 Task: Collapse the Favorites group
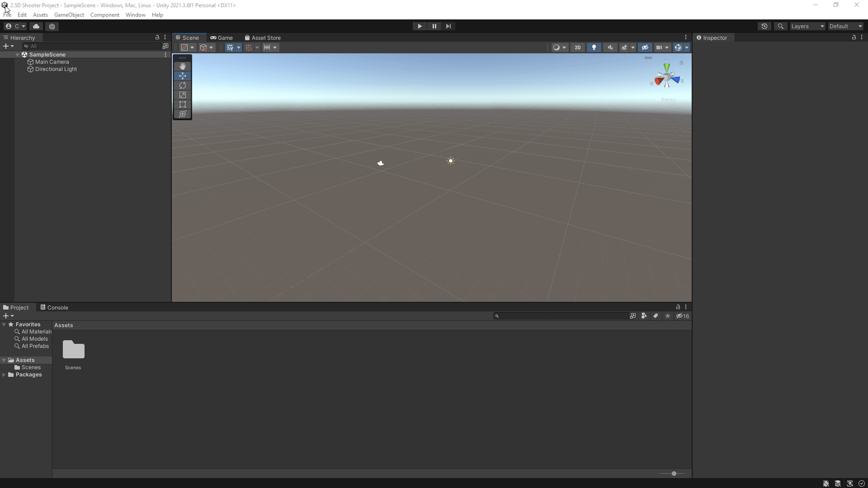point(4,324)
